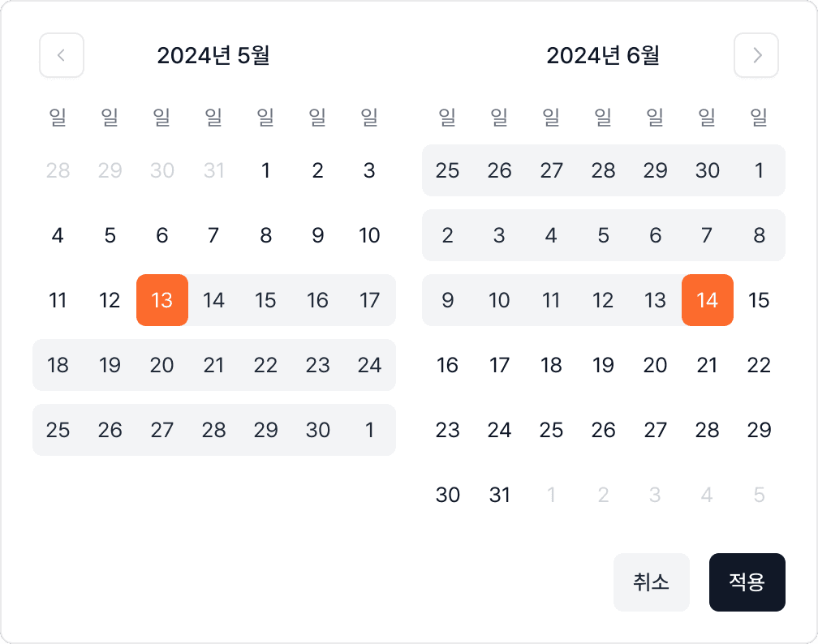Select grayed-out April 28 in left calendar
The image size is (818, 644).
point(58,170)
